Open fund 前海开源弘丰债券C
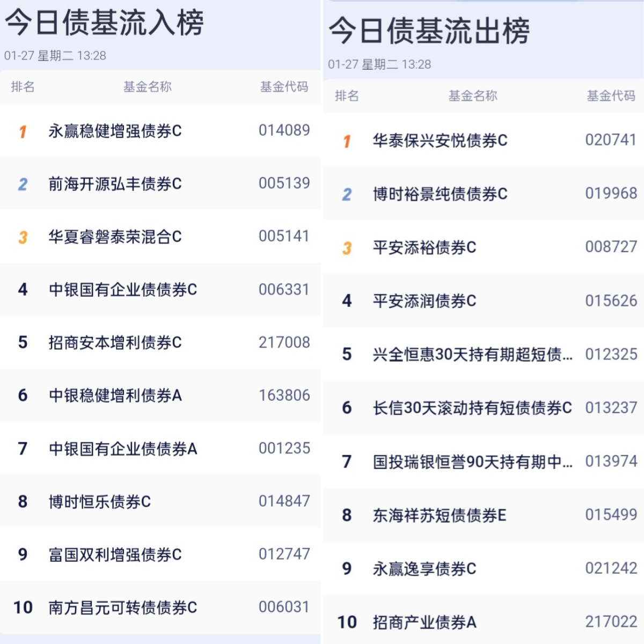Screen dimensions: 644x644 (x=115, y=184)
